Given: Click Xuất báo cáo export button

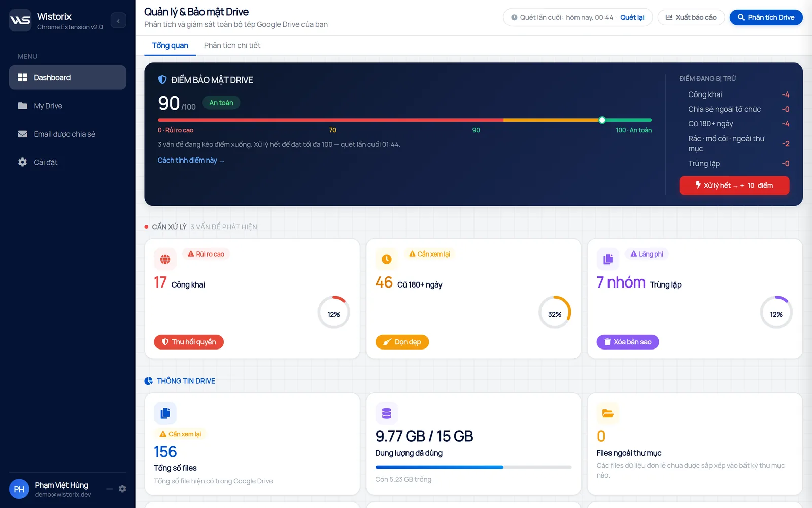Looking at the screenshot, I should [691, 17].
